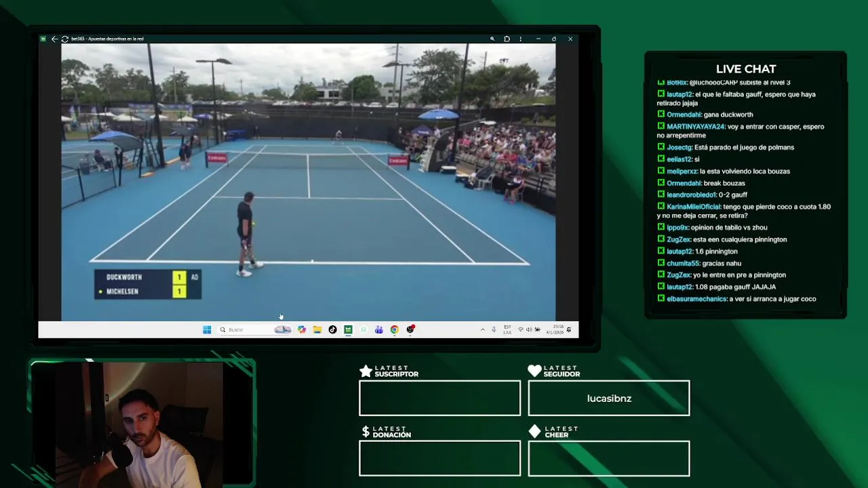Viewport: 868px width, 488px height.
Task: Click username elbasuramechanics in chat
Action: coord(696,299)
